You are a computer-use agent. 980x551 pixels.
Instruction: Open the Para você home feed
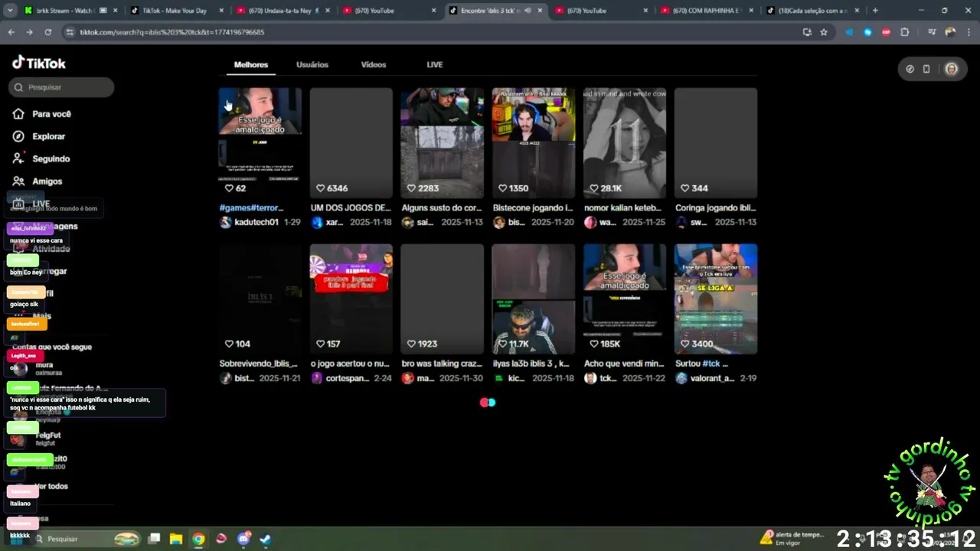42,114
